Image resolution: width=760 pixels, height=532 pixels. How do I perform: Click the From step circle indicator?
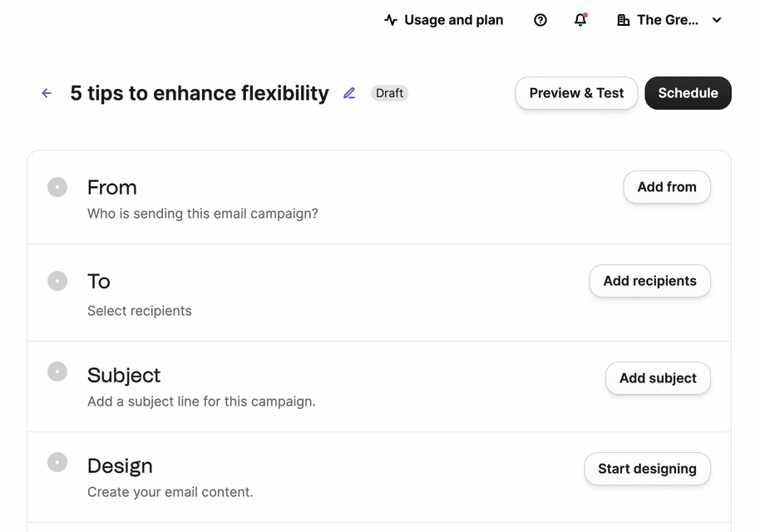(57, 187)
